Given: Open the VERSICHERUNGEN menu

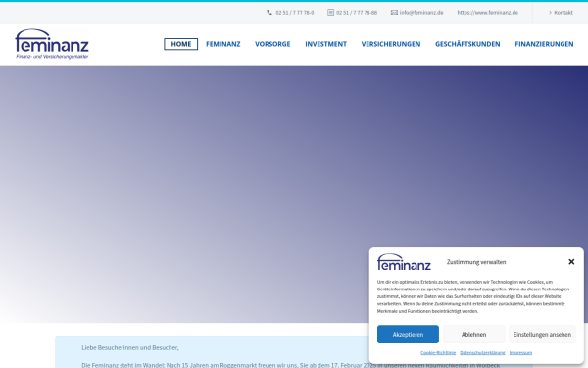Looking at the screenshot, I should (391, 44).
